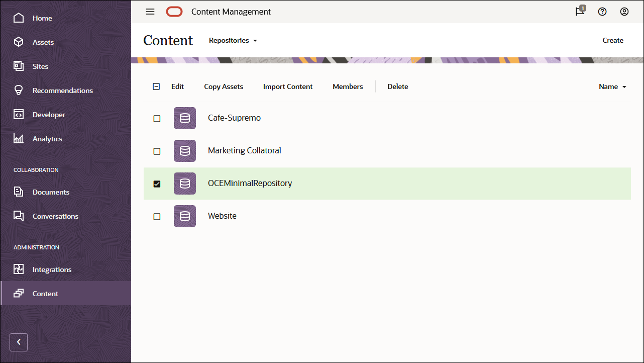The height and width of the screenshot is (363, 644).
Task: Open the notifications flag icon
Action: pos(579,11)
